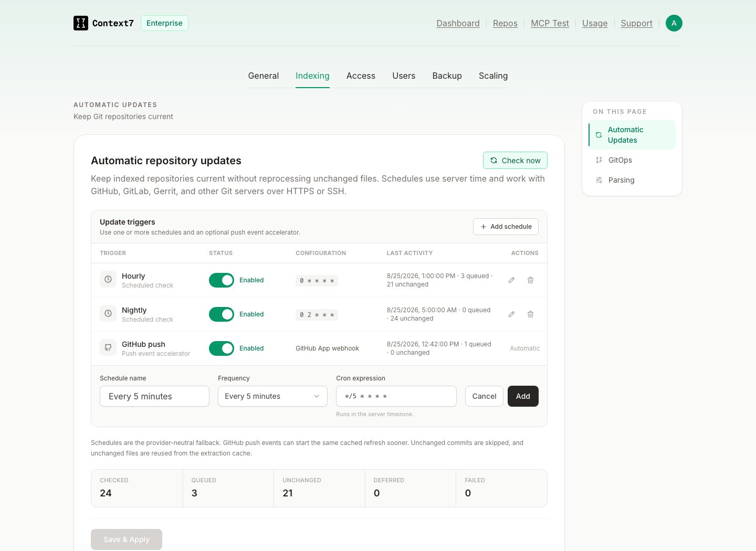This screenshot has height=551, width=756.
Task: Delete the Hourly schedule with trash icon
Action: pyautogui.click(x=530, y=280)
